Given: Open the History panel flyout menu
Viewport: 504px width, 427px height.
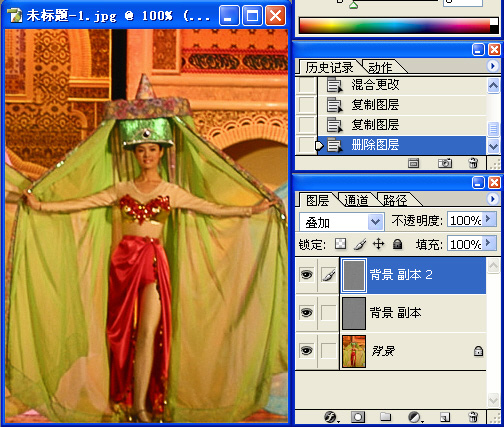Looking at the screenshot, I should tap(492, 66).
